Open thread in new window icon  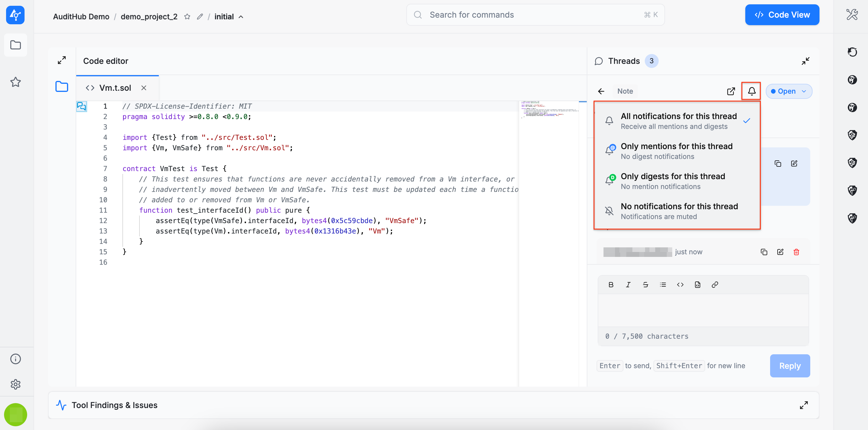pyautogui.click(x=731, y=91)
